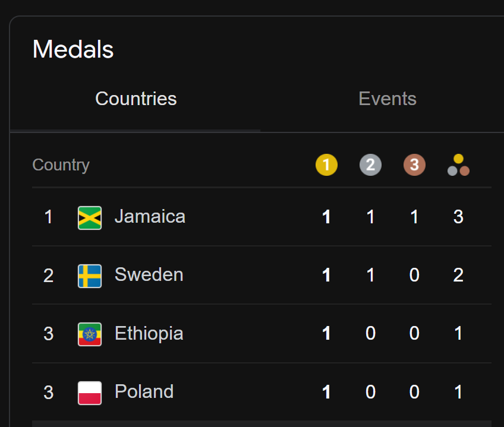504x427 pixels.
Task: Click Sweden's rank number 2
Action: [x=49, y=276]
